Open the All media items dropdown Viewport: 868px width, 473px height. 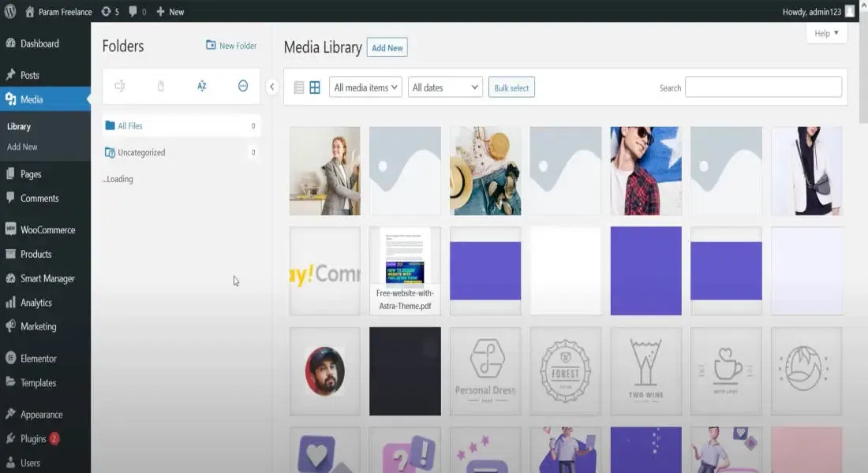[x=365, y=88]
